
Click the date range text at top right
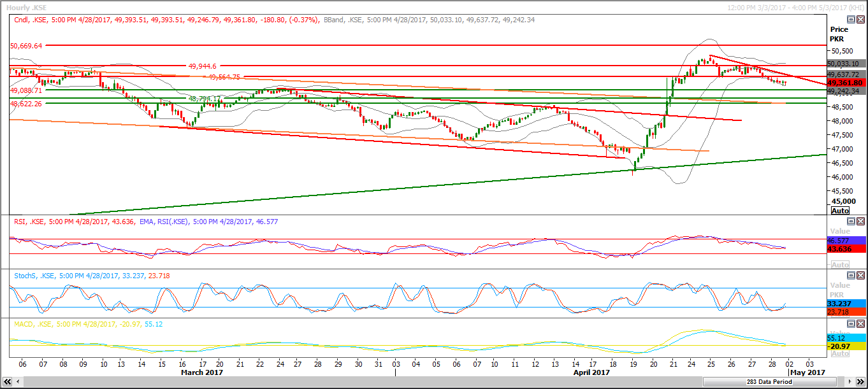pyautogui.click(x=796, y=8)
